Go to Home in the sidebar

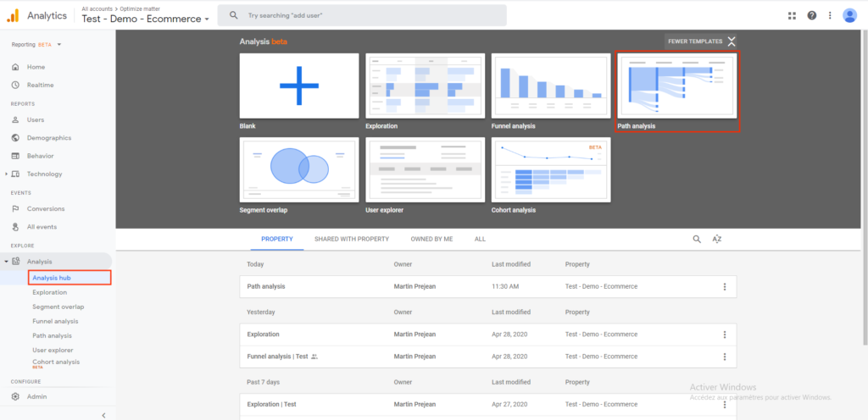(36, 67)
